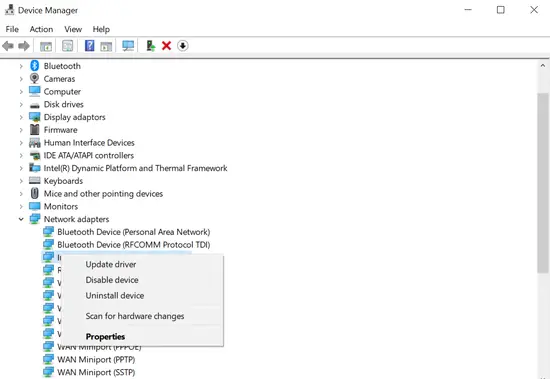Open the Help menu
This screenshot has height=379, width=550.
pos(101,29)
